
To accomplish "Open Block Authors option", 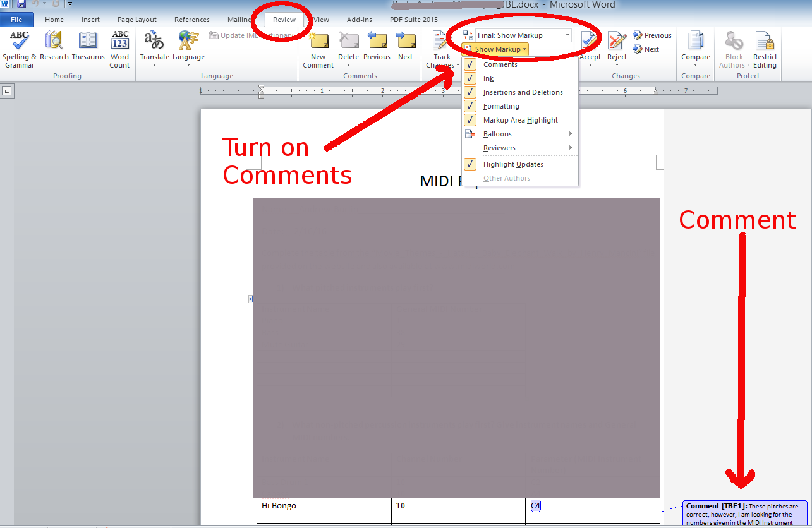I will click(734, 49).
